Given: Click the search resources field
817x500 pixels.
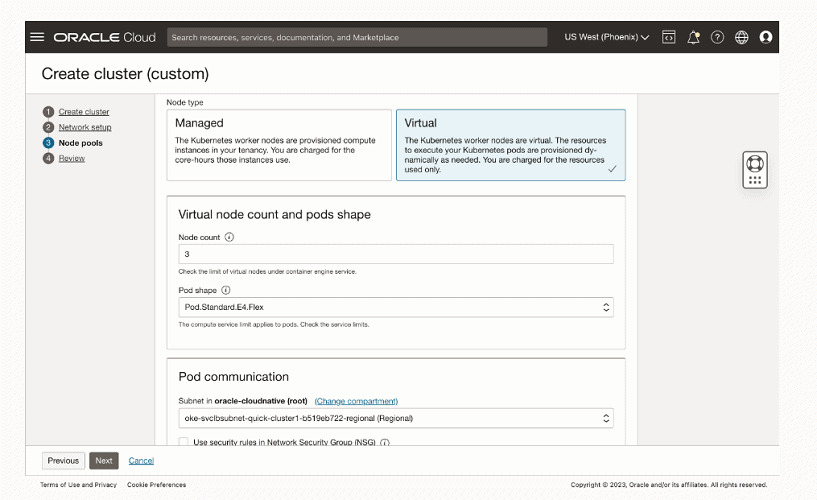Looking at the screenshot, I should point(357,37).
